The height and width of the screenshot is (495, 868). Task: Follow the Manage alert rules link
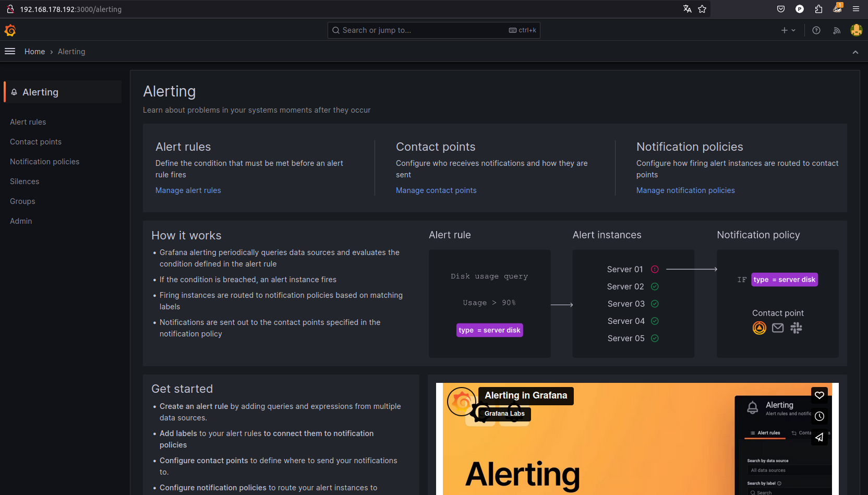[x=188, y=190]
